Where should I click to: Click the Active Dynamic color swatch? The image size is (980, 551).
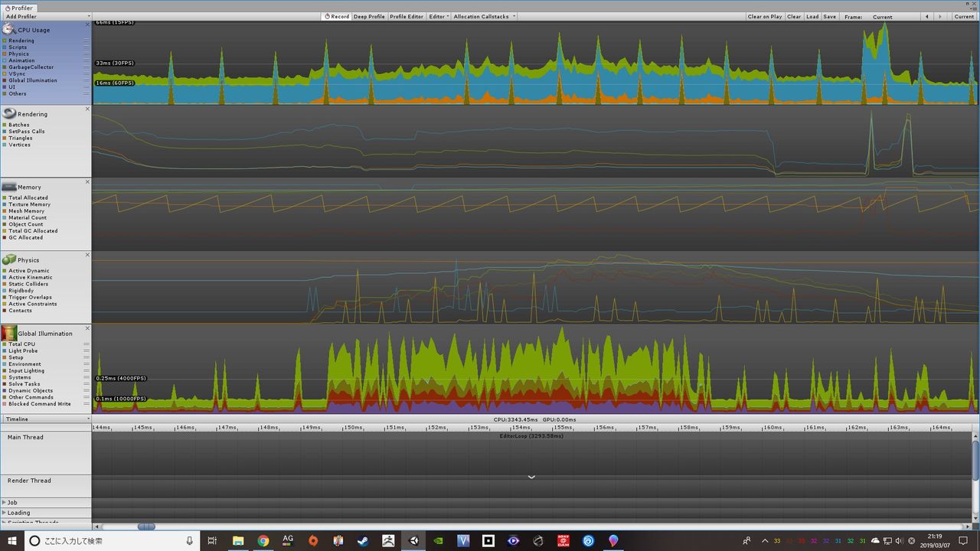(5, 270)
